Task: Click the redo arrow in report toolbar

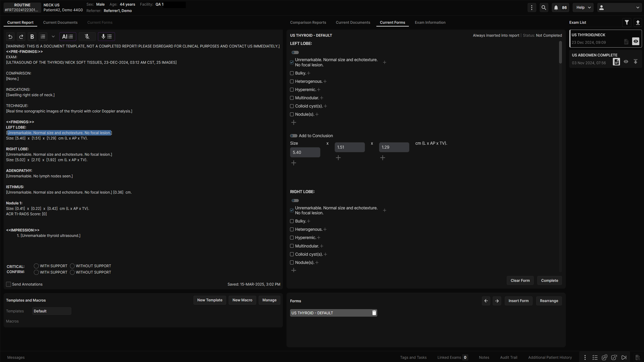Action: tap(21, 37)
